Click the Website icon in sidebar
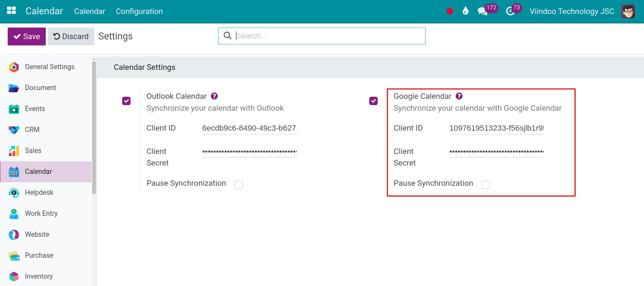 click(x=14, y=234)
